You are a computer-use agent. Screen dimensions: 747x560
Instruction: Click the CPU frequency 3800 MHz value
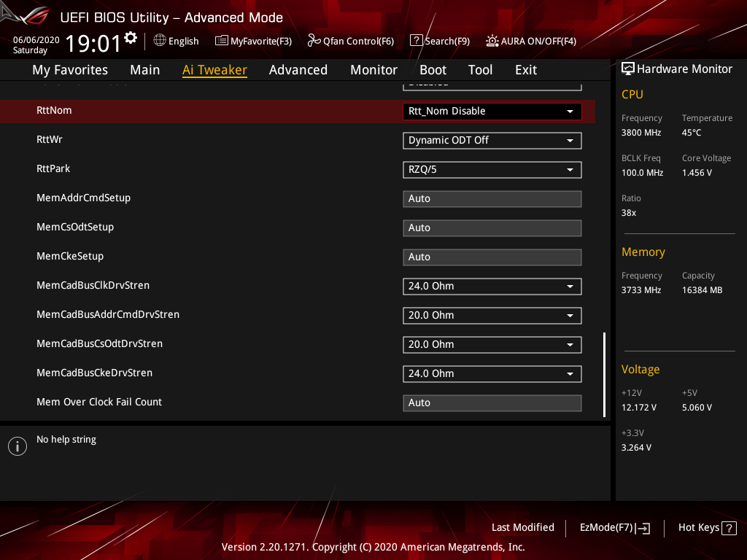(x=641, y=133)
